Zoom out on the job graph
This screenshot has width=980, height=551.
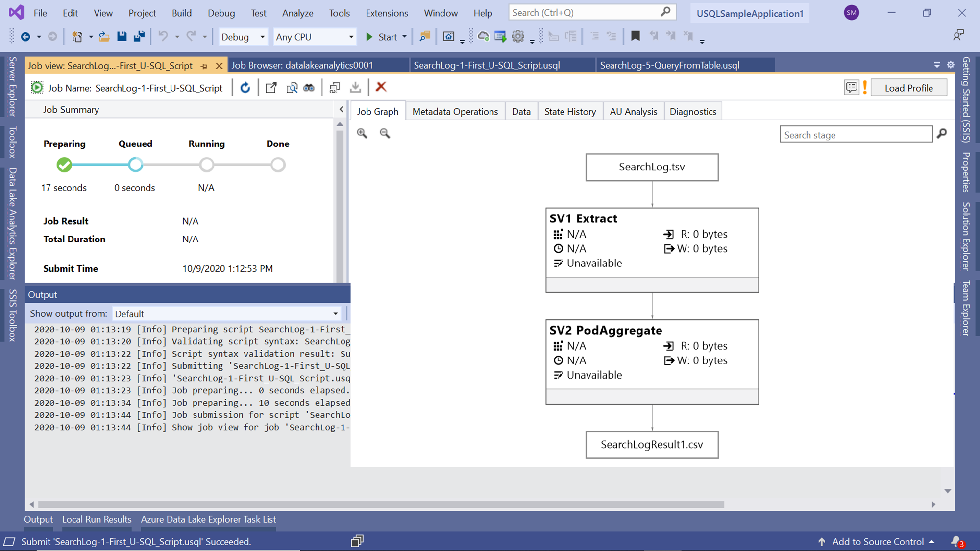coord(385,133)
